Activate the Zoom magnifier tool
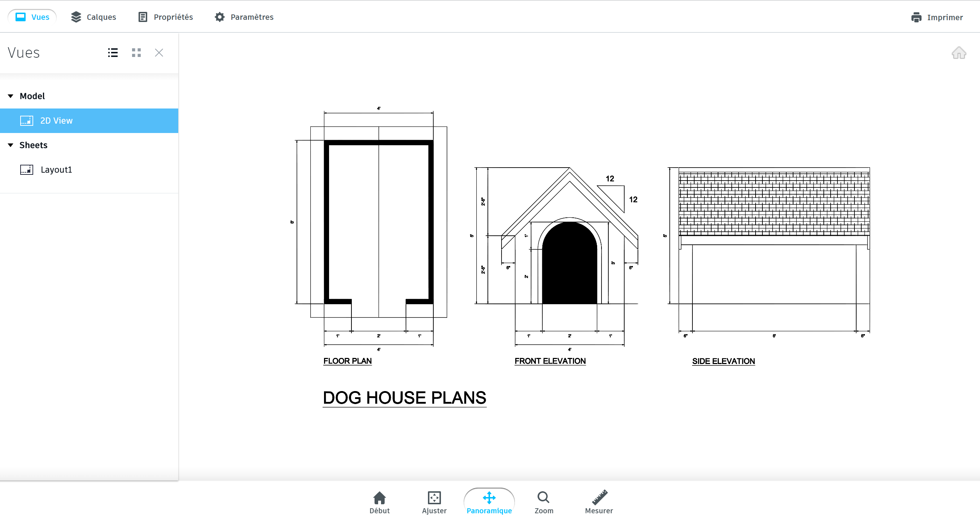Screen dimensions: 980x523 pyautogui.click(x=544, y=502)
